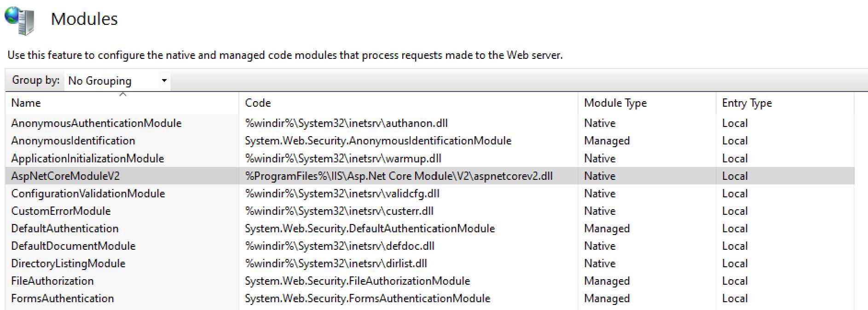Select the DefaultAuthentication module
The height and width of the screenshot is (310, 868).
[x=64, y=228]
